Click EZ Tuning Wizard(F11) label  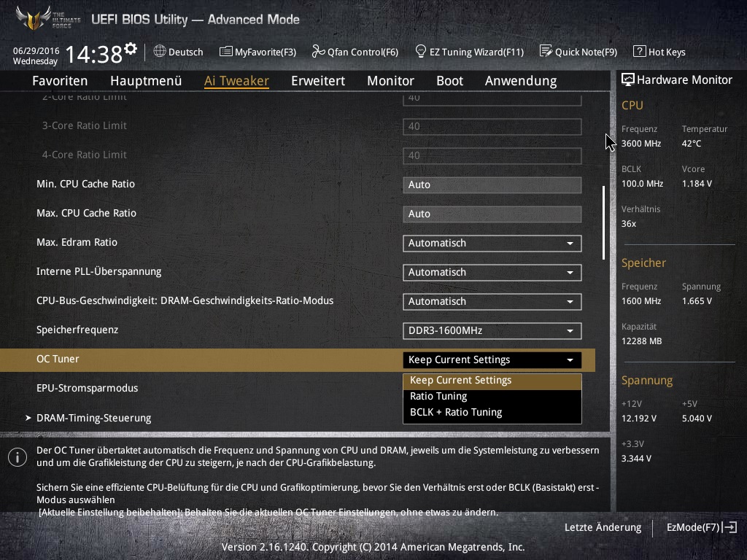tap(476, 52)
